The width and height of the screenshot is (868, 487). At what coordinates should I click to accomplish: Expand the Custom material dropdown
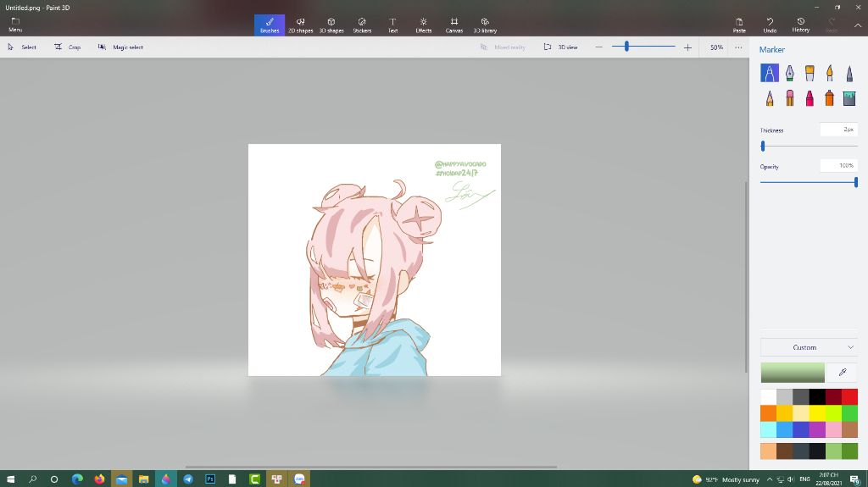click(x=809, y=347)
